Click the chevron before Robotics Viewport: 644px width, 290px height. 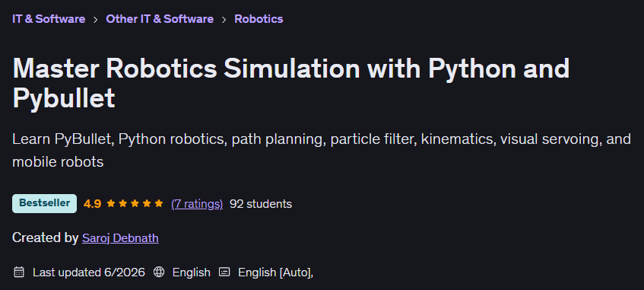pos(224,19)
